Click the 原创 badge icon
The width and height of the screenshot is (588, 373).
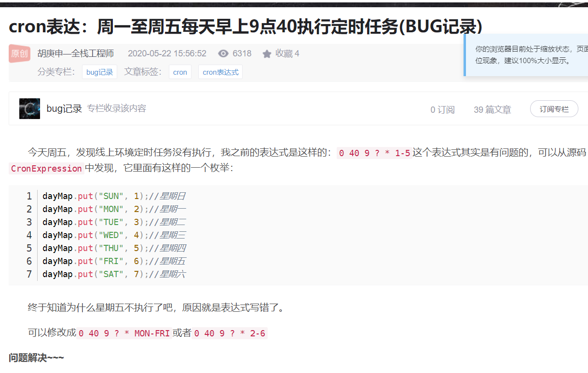click(x=19, y=53)
